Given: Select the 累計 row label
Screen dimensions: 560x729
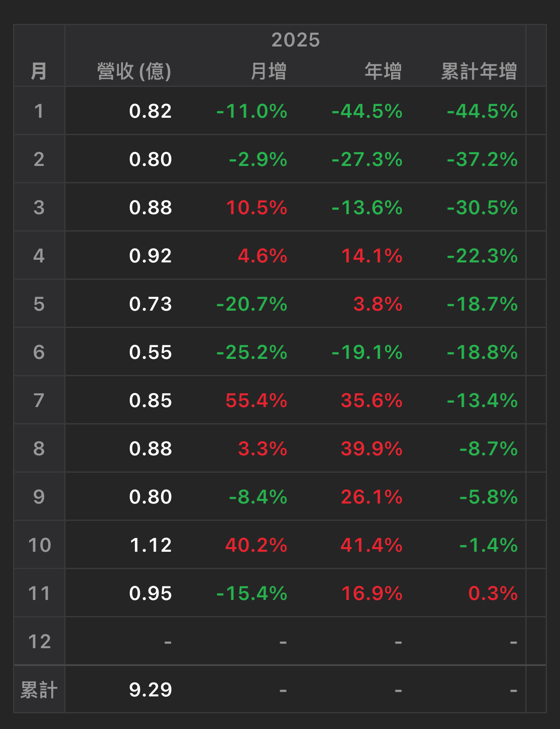Looking at the screenshot, I should point(39,689).
